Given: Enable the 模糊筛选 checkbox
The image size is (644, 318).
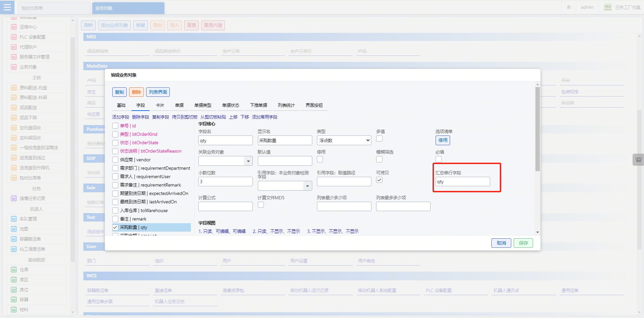Looking at the screenshot, I should [379, 159].
